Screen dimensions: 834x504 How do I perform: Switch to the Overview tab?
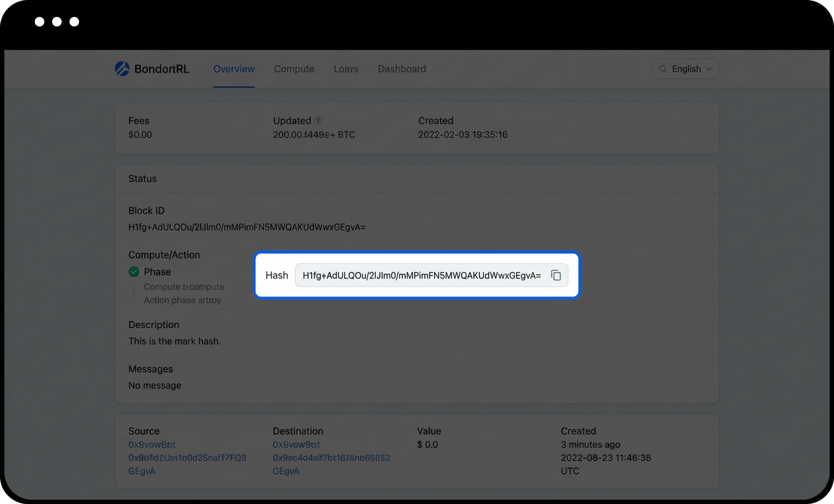click(x=234, y=69)
